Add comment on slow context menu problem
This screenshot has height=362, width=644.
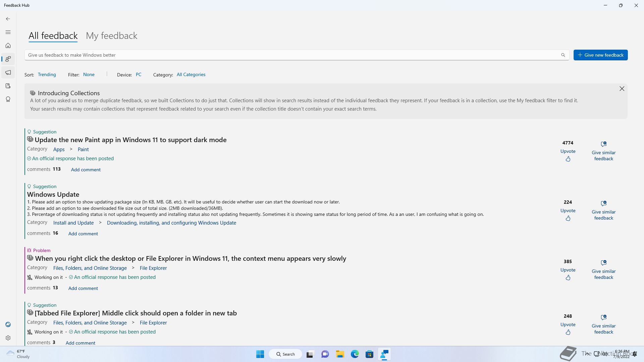tap(83, 288)
